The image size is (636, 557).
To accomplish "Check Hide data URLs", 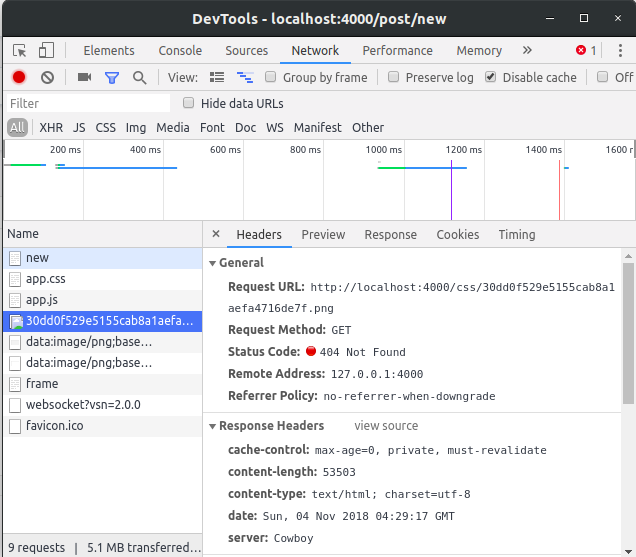I will 188,103.
